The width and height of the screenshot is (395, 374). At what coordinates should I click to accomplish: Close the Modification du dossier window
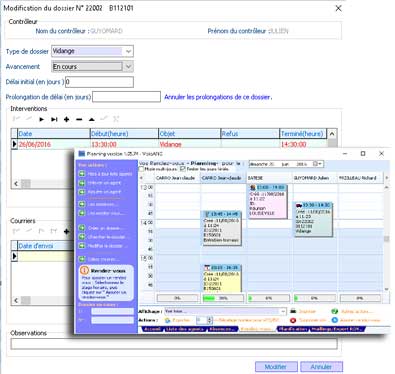(338, 8)
